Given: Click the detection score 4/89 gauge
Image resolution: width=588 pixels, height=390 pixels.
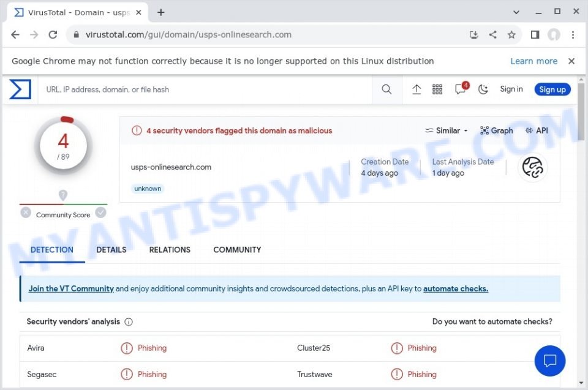Looking at the screenshot, I should pos(63,146).
